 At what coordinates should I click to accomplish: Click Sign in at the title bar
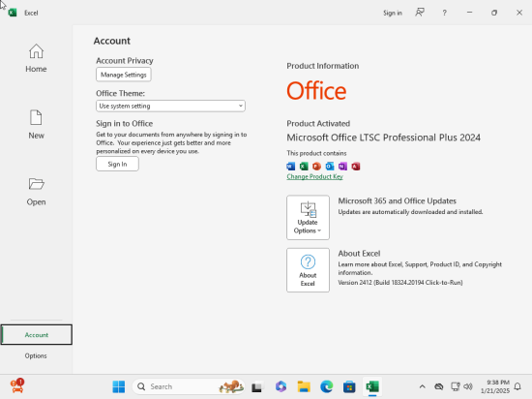click(x=393, y=13)
